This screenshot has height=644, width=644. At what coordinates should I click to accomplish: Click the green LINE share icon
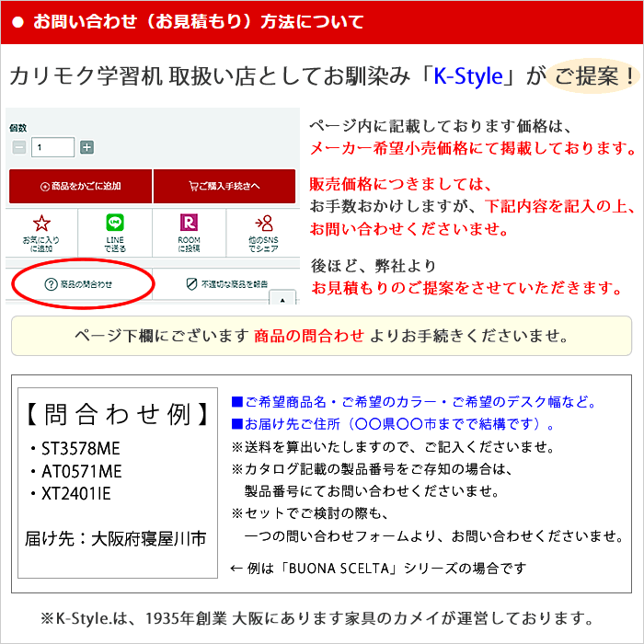[x=115, y=223]
